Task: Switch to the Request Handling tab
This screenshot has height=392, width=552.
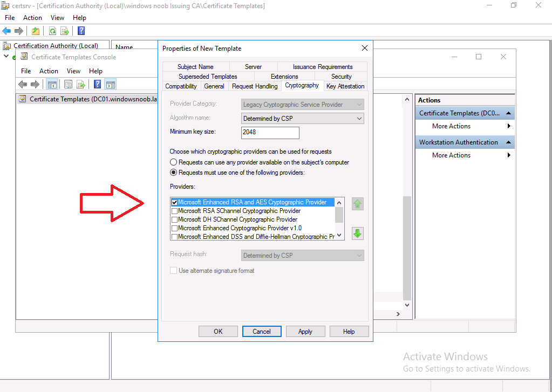Action: tap(255, 86)
